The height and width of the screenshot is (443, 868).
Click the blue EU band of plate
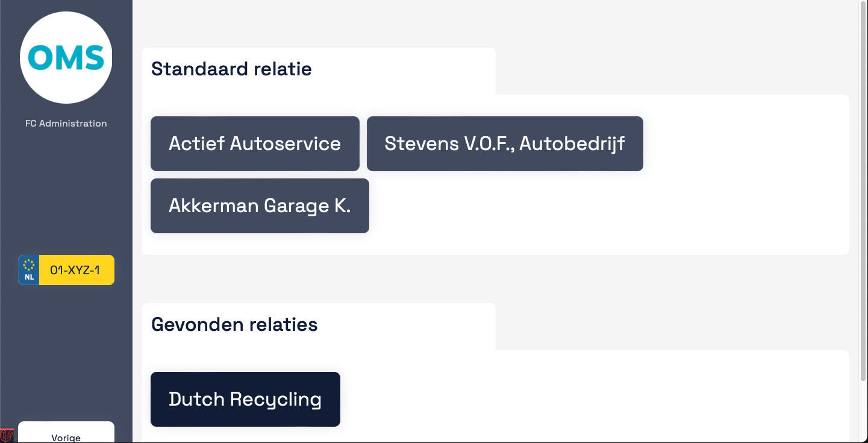click(29, 270)
